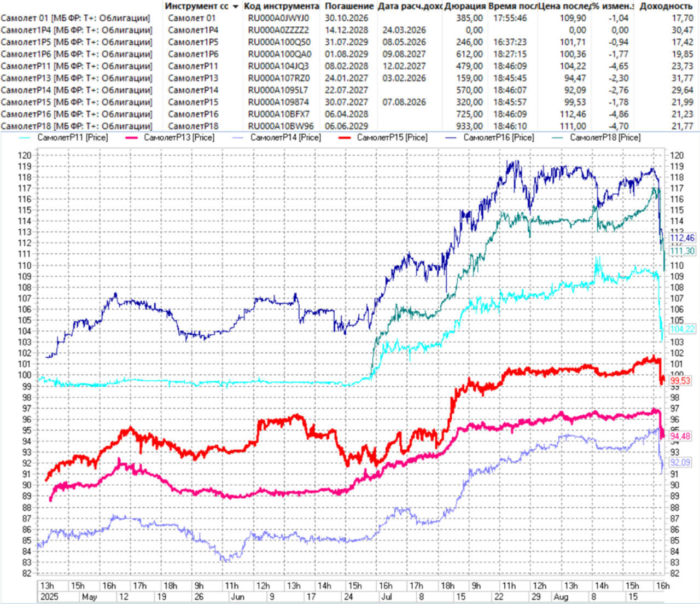Image resolution: width=700 pixels, height=604 pixels.
Task: Click the % измен. column header
Action: (x=612, y=6)
